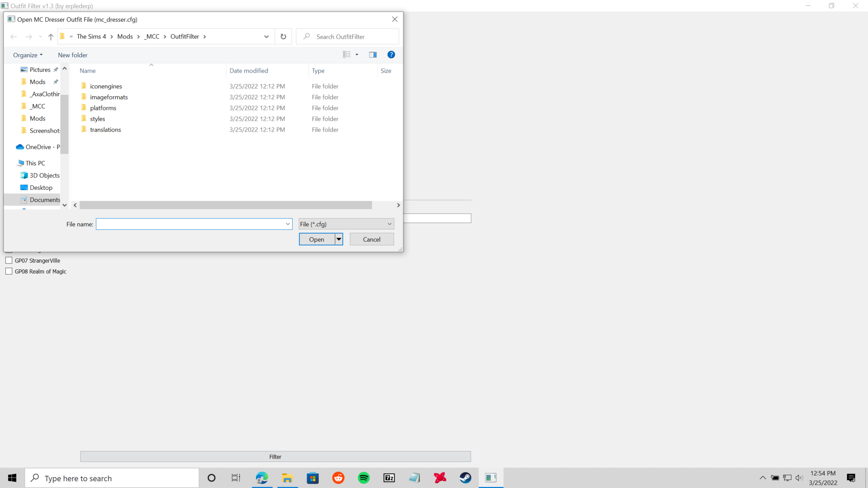Image resolution: width=868 pixels, height=488 pixels.
Task: Open the file name history dropdown
Action: 288,224
